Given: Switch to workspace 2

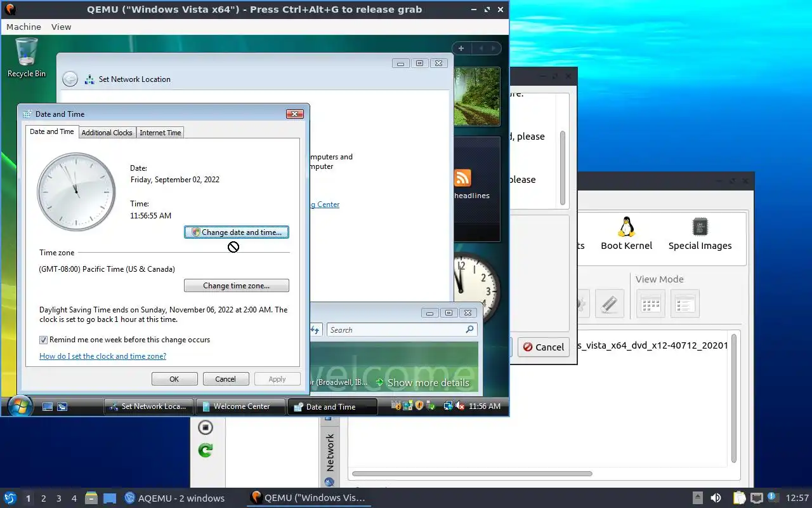Looking at the screenshot, I should click(x=44, y=498).
